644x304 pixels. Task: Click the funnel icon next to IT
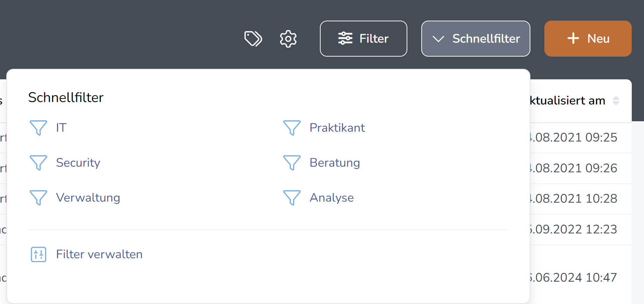coord(38,128)
